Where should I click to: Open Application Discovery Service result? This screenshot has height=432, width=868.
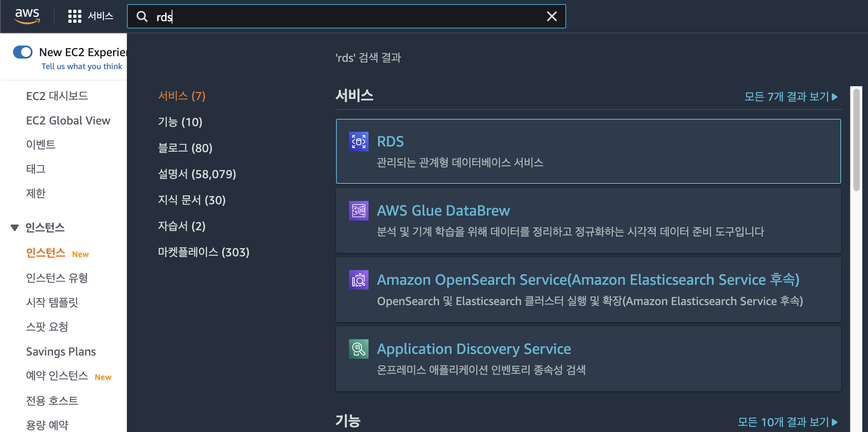[x=588, y=359]
